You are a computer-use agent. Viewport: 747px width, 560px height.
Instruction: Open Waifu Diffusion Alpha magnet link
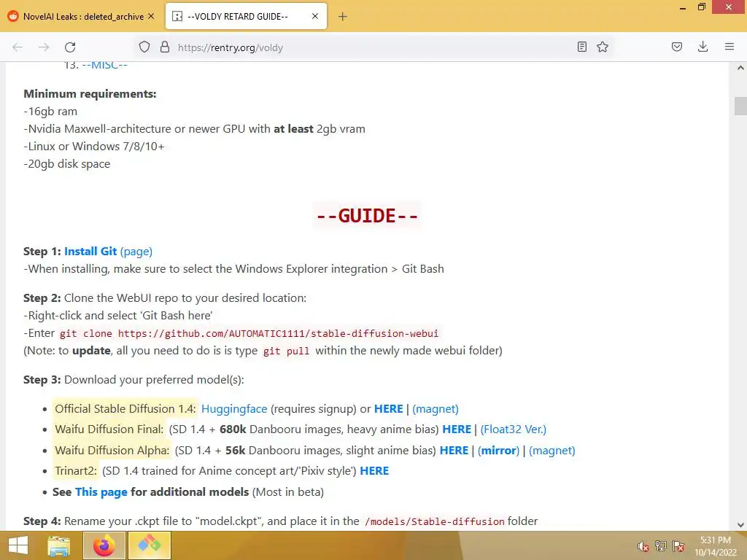click(x=552, y=451)
